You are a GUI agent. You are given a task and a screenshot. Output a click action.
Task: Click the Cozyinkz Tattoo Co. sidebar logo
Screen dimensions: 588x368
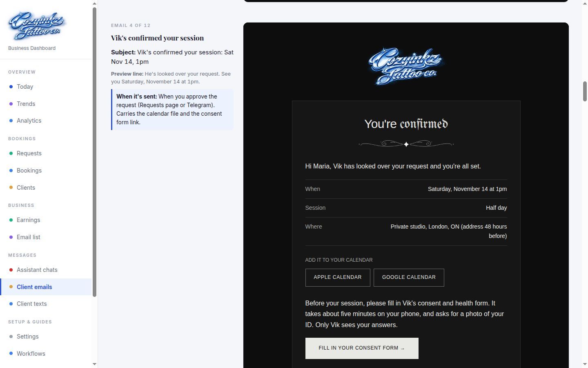pyautogui.click(x=37, y=25)
